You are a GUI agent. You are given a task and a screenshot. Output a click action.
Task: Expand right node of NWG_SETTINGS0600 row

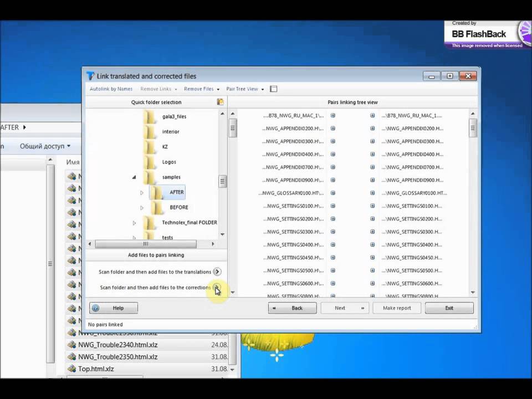click(372, 283)
